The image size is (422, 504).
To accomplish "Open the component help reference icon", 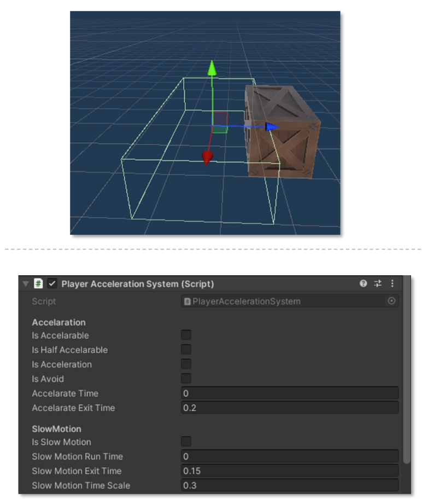I will click(363, 283).
